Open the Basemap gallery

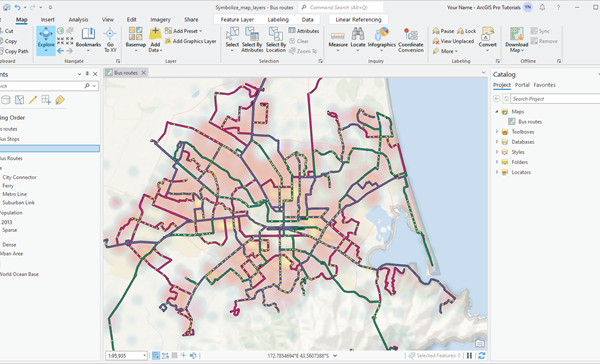pos(136,40)
